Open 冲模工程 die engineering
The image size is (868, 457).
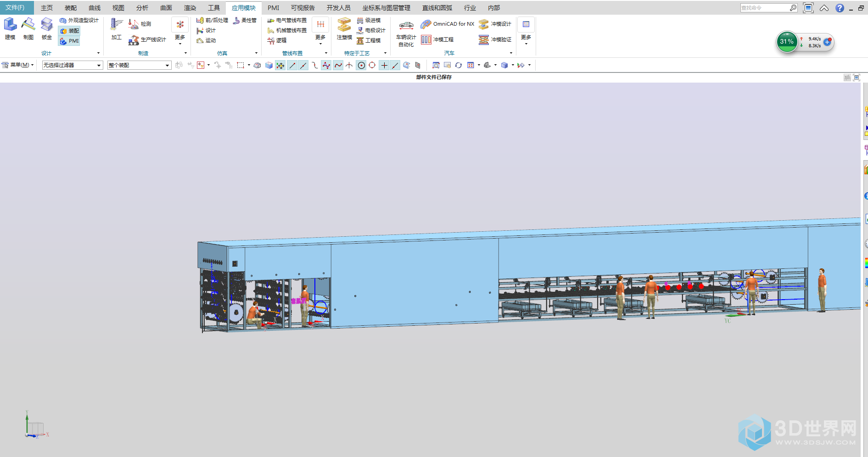point(437,40)
